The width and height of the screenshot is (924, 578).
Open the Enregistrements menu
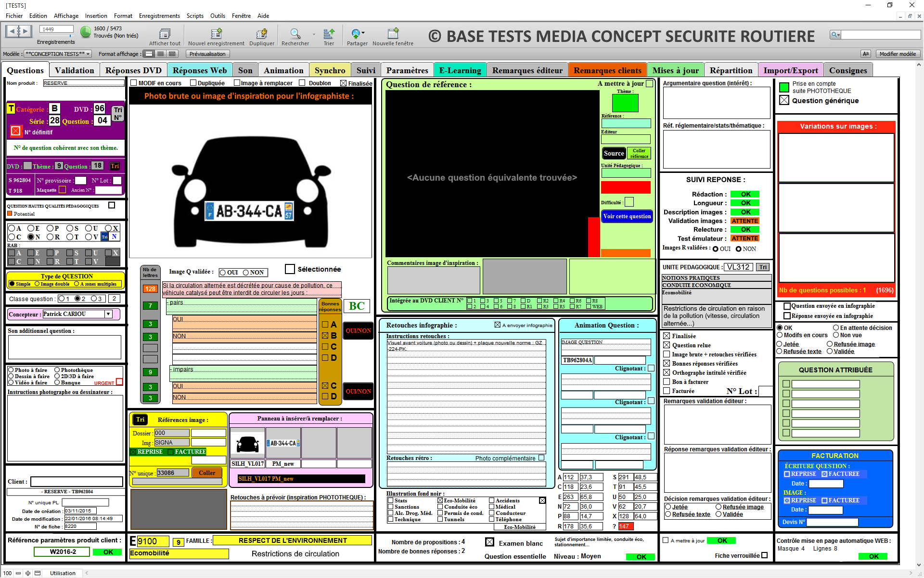159,16
